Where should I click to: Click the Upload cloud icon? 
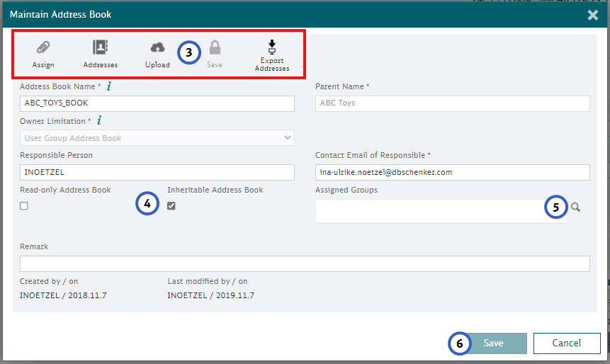coord(157,47)
